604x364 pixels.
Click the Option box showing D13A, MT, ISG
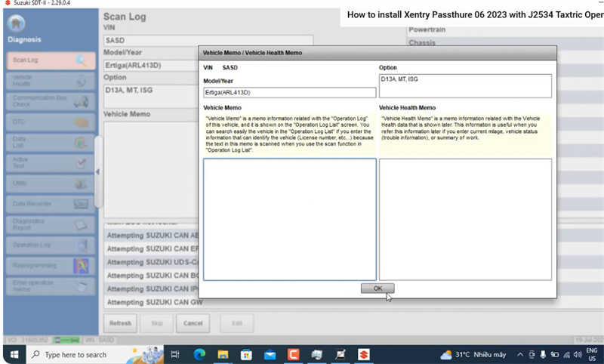pyautogui.click(x=465, y=86)
